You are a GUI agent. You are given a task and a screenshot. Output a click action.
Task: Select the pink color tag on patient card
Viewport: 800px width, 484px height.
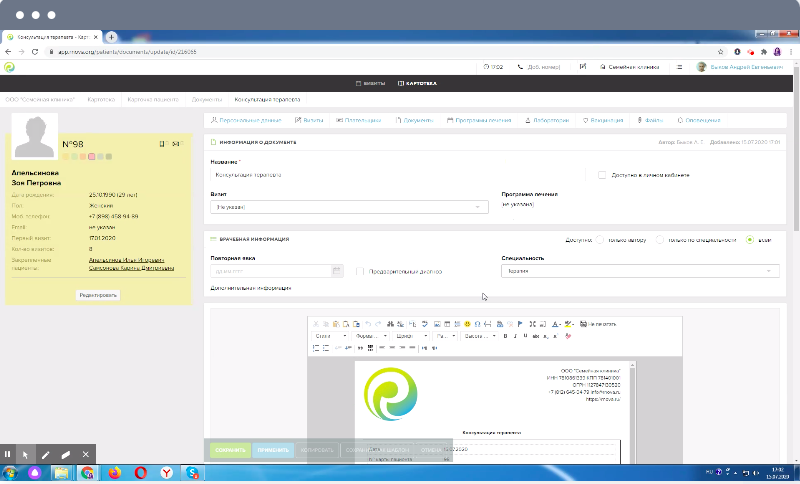click(x=91, y=157)
